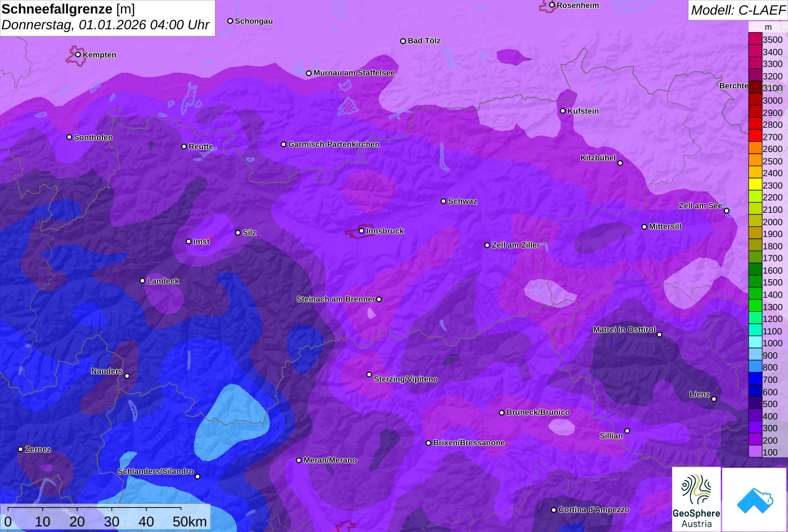This screenshot has width=788, height=532.
Task: Click the Matrei in Osttirol label
Action: pyautogui.click(x=624, y=329)
